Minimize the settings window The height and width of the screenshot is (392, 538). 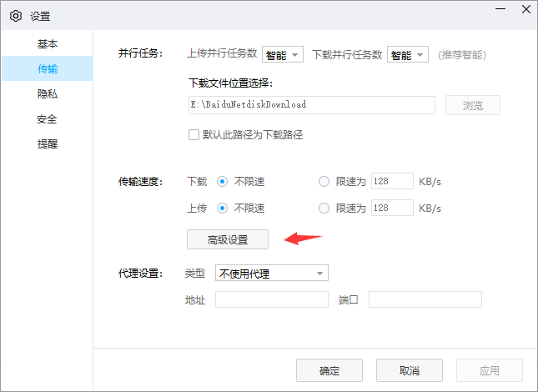(498, 10)
